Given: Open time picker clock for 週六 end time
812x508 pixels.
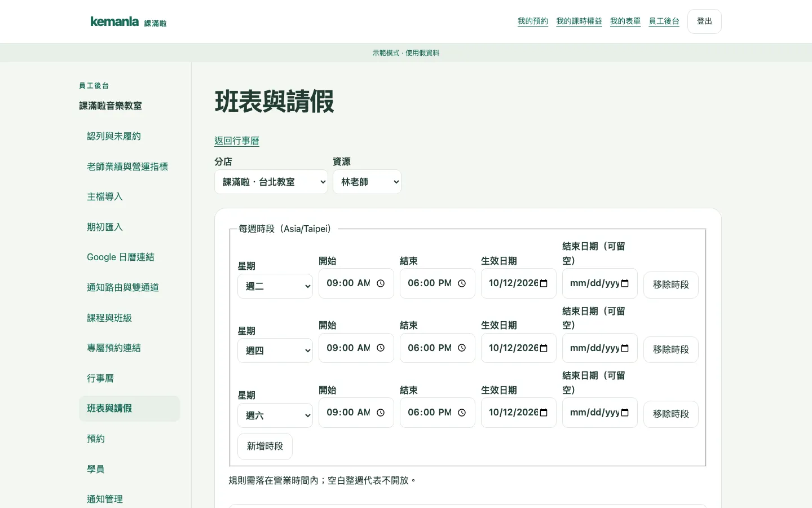Looking at the screenshot, I should point(462,413).
